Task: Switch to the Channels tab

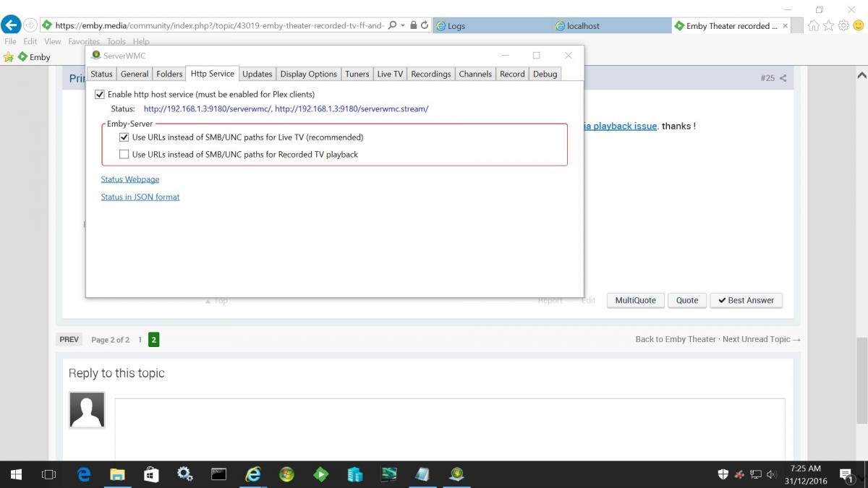Action: click(475, 74)
